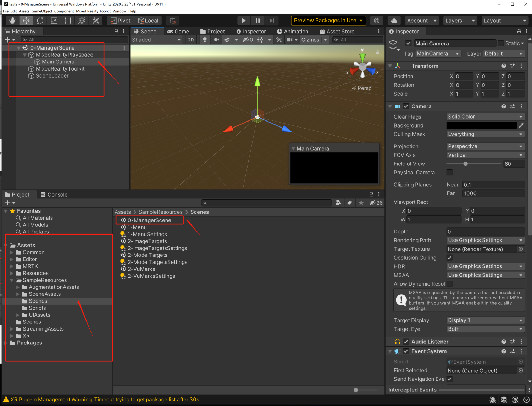
Task: Select the Move tool
Action: [x=26, y=21]
